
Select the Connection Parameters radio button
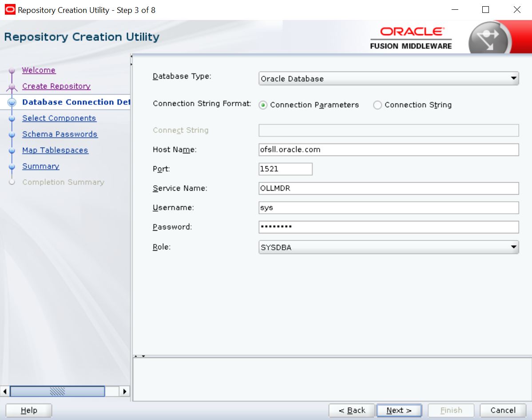(263, 105)
